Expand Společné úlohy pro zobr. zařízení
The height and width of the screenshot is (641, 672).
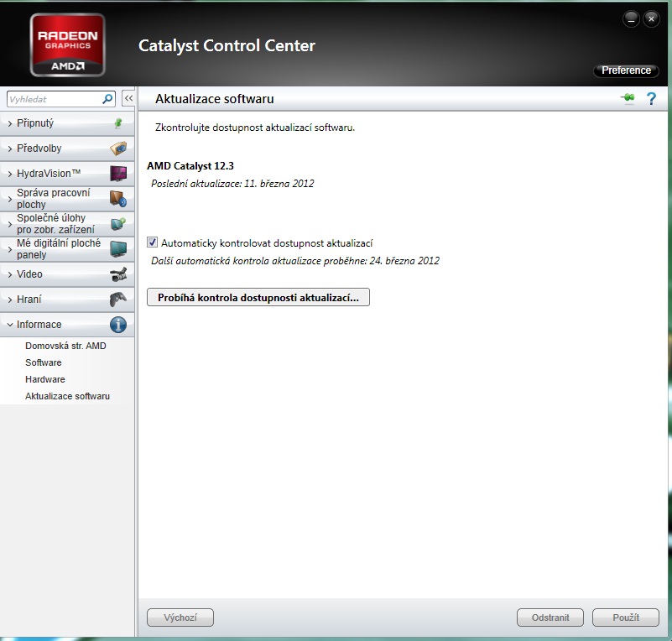[67, 224]
